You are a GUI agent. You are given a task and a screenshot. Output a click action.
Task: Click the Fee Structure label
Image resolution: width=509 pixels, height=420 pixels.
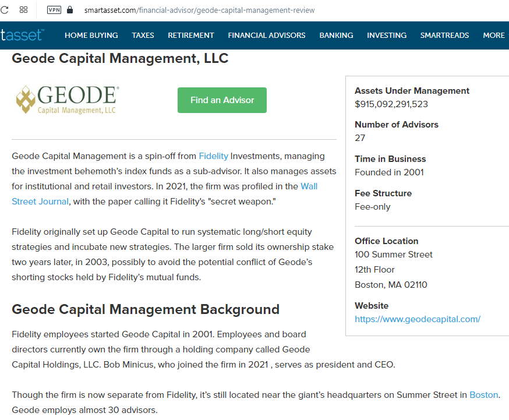pyautogui.click(x=383, y=193)
